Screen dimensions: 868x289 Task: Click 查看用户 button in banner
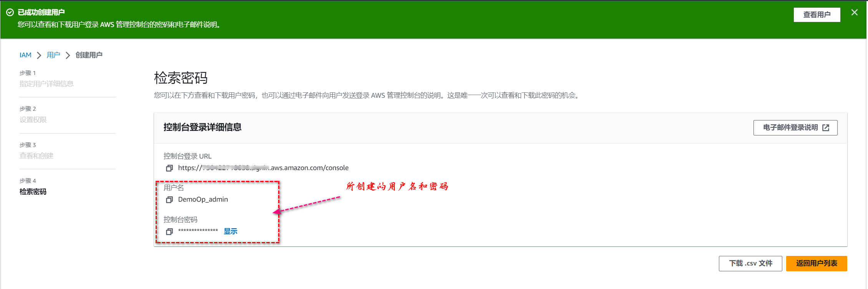point(817,15)
